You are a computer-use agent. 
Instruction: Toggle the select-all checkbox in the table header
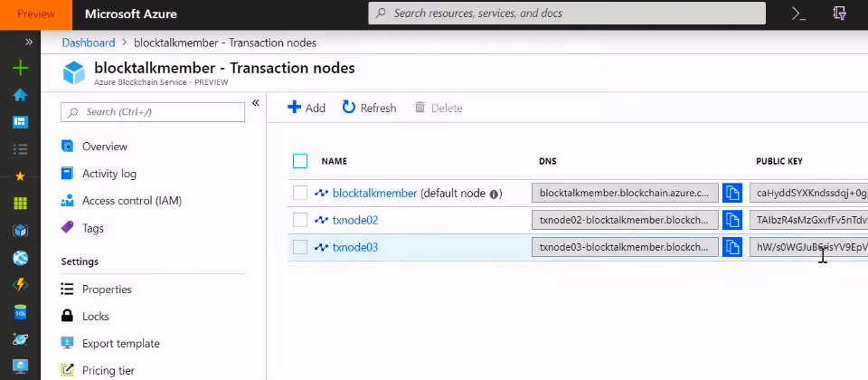300,161
